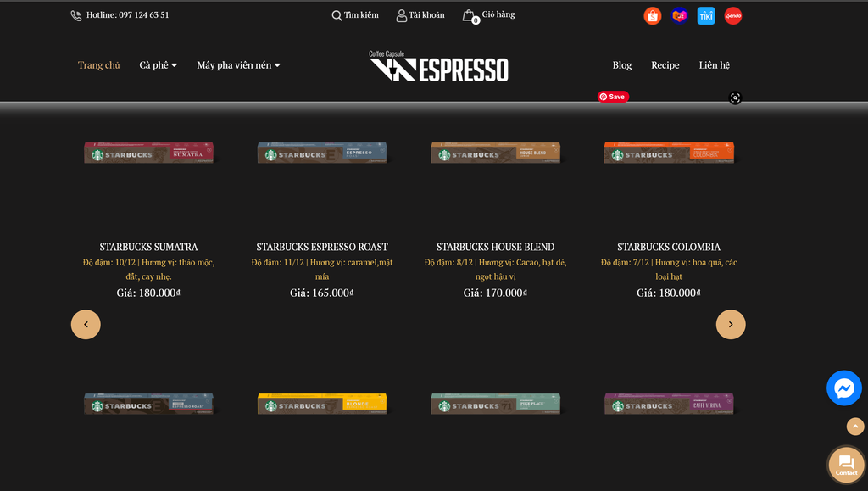Open Starbucks Caffè Verona box image
The width and height of the screenshot is (868, 491).
(x=669, y=404)
